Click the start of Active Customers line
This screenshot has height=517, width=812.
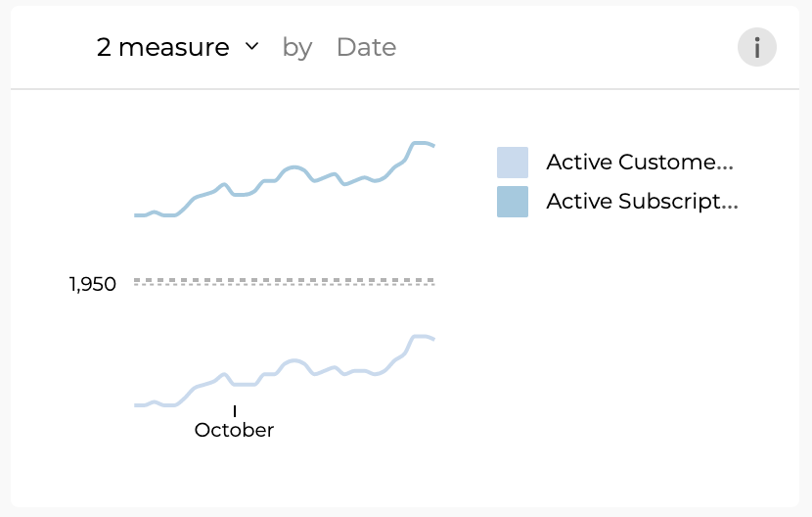(137, 405)
